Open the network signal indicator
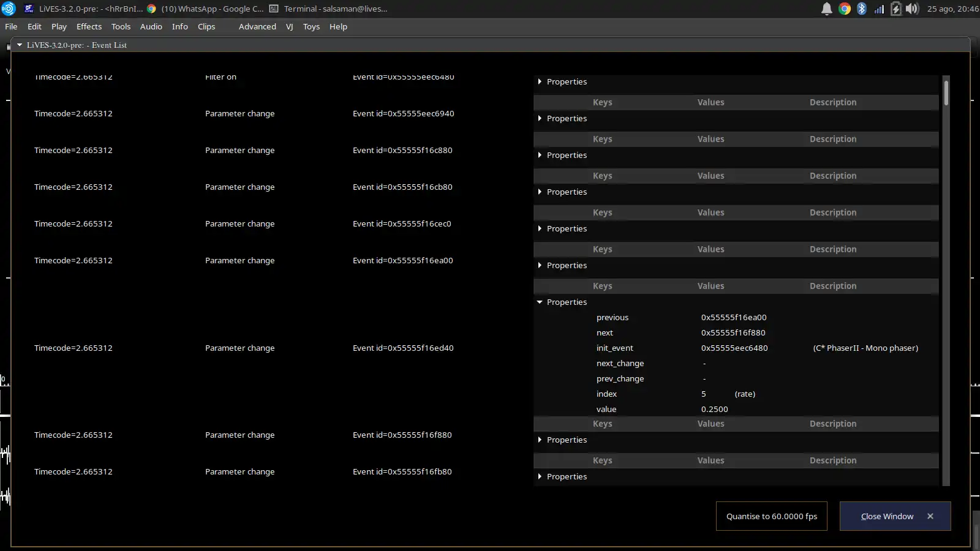This screenshot has width=980, height=551. 879,9
